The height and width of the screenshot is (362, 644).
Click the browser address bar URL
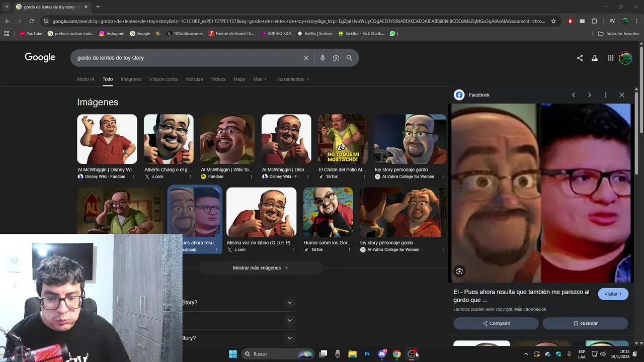pos(299,21)
